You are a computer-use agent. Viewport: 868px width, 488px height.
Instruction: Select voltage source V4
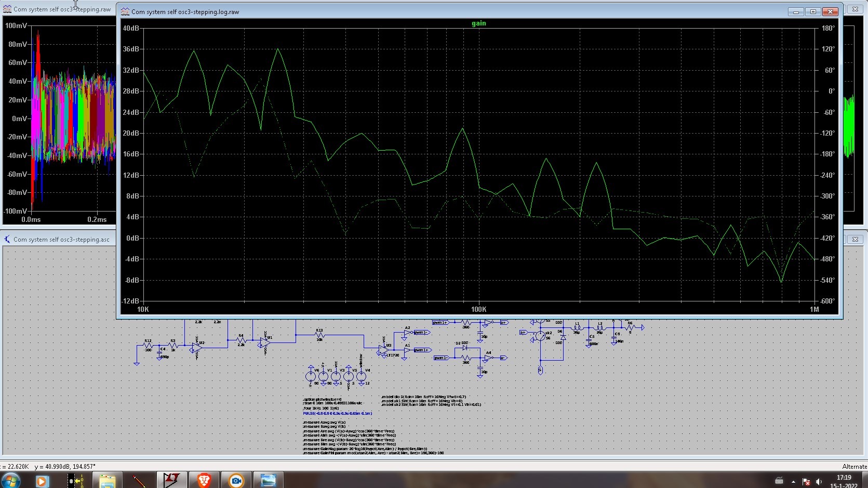[361, 376]
